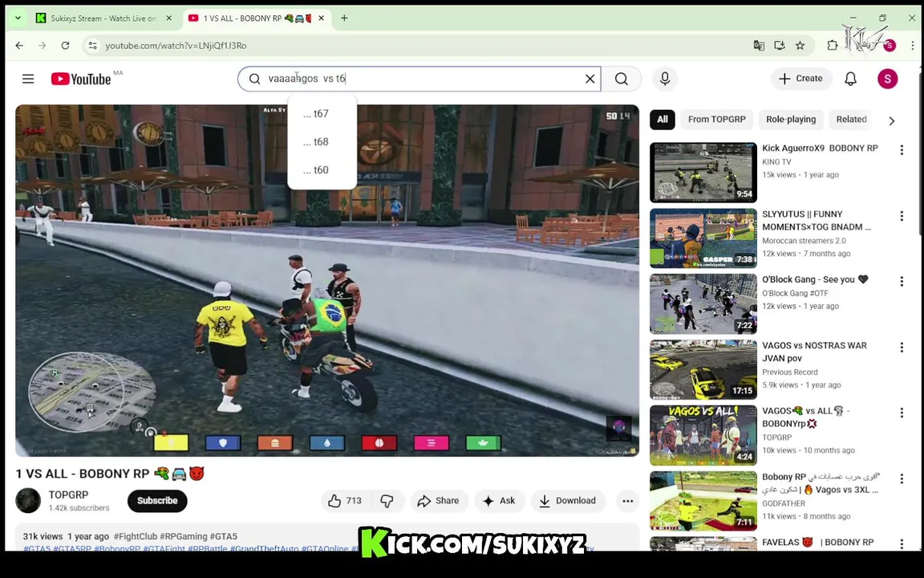Click the browser forward arrow
The image size is (924, 578).
[x=42, y=46]
